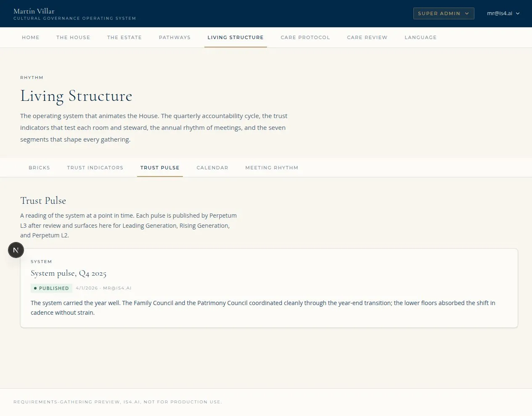Navigate to Pathways
Screen dimensions: 532x416
click(175, 37)
